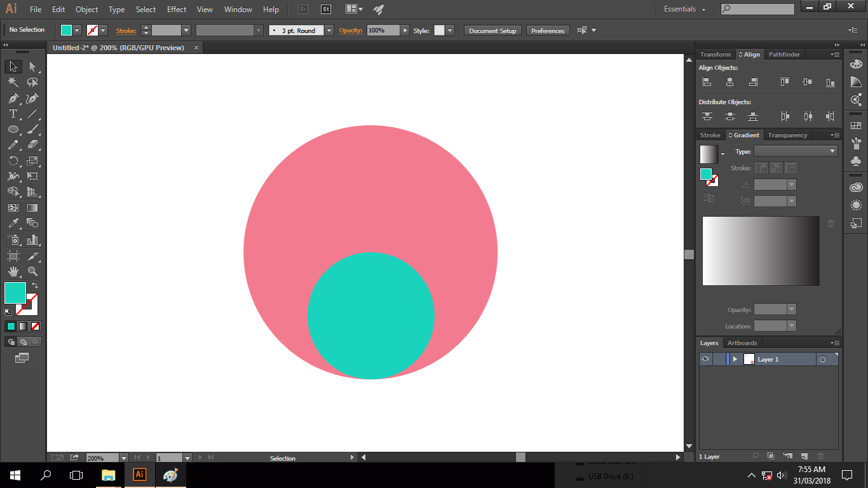Expand Layer 1 disclosure triangle
Image resolution: width=868 pixels, height=488 pixels.
735,359
